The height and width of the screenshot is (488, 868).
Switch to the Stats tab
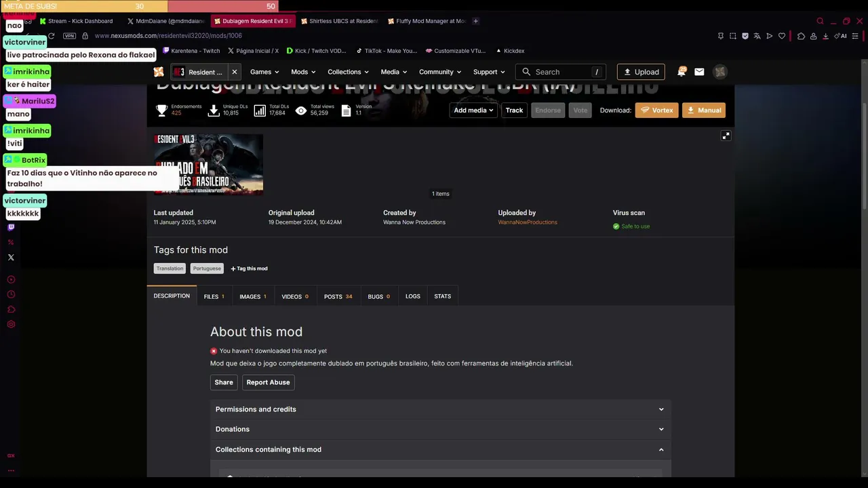point(443,296)
